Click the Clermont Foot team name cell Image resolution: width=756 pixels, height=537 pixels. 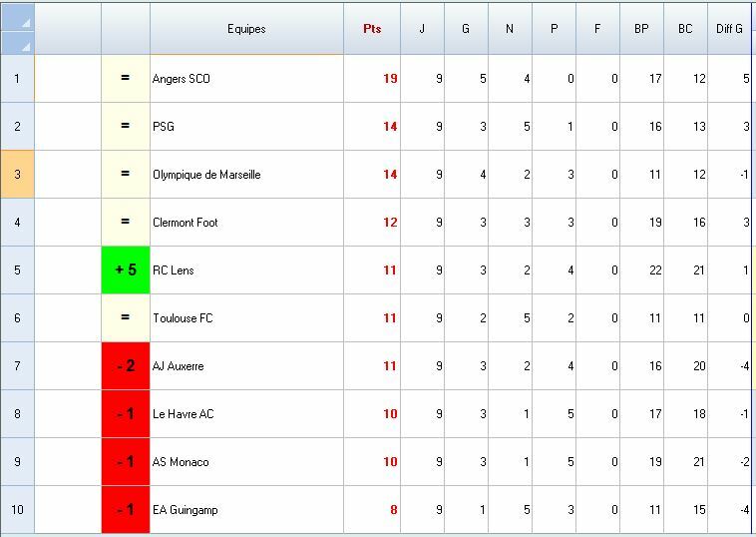click(246, 223)
